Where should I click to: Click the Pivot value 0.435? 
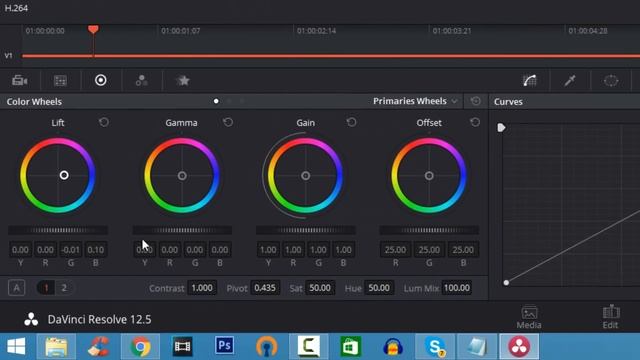(x=265, y=288)
